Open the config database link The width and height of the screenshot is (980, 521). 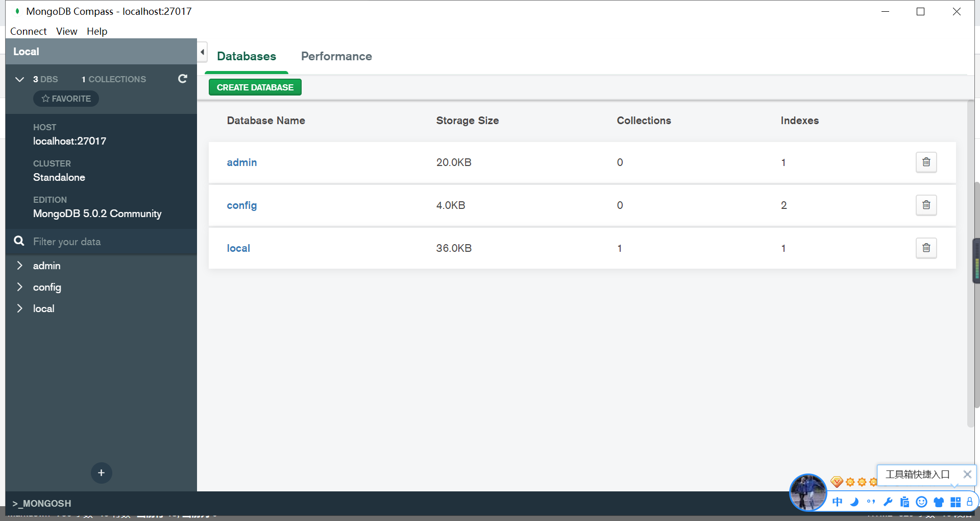[x=242, y=205]
